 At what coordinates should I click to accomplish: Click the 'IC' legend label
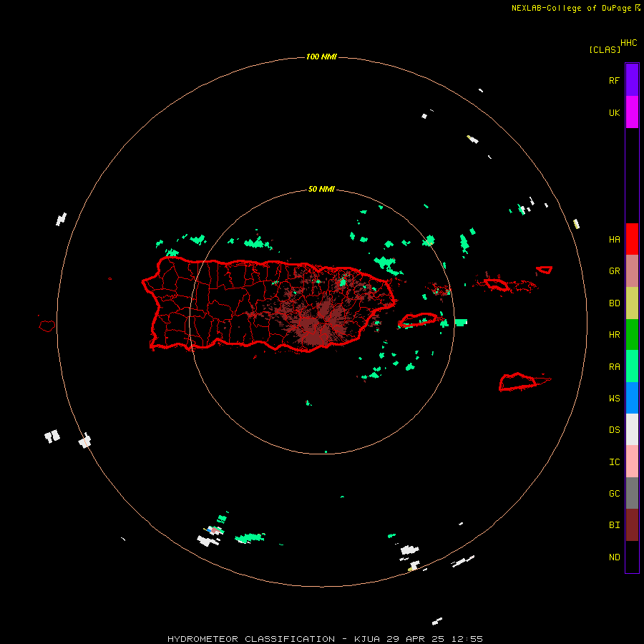[x=614, y=462]
